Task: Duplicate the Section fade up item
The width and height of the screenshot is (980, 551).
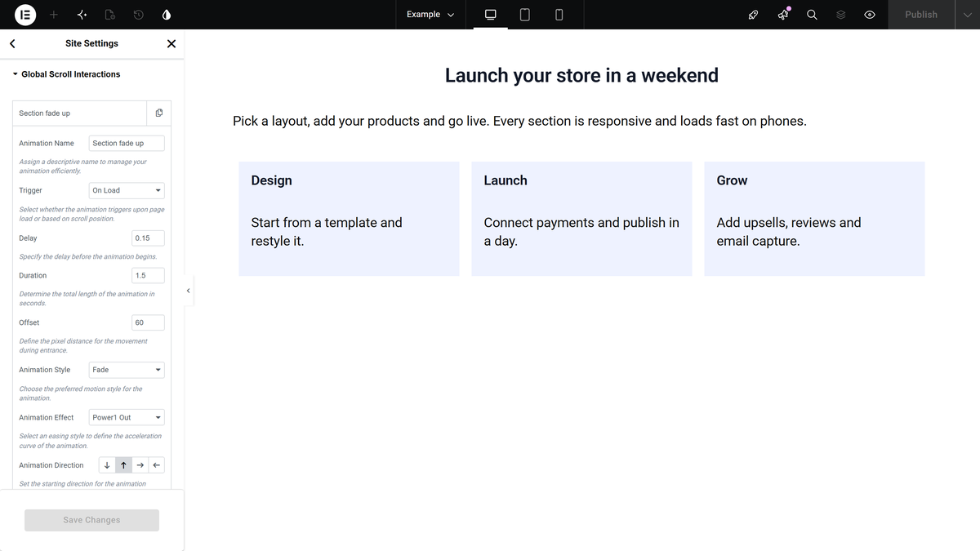Action: [159, 113]
